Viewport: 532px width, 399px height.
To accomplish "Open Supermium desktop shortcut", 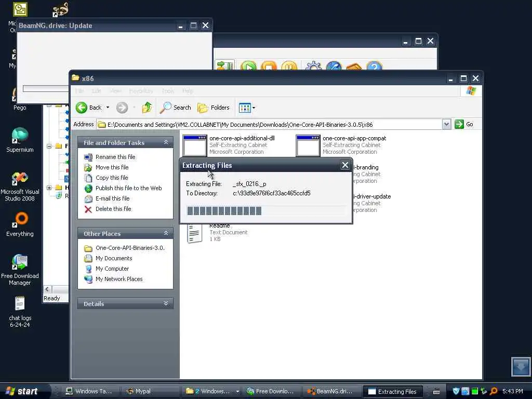I will point(20,140).
